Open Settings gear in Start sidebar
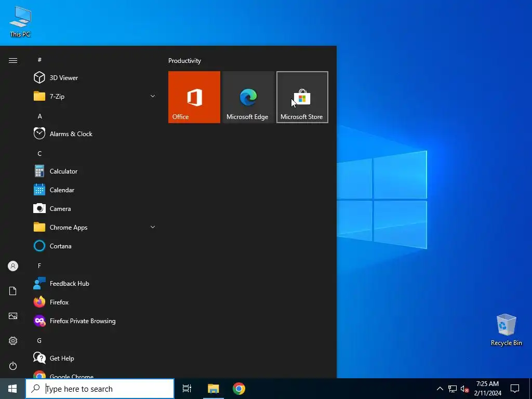 point(13,341)
